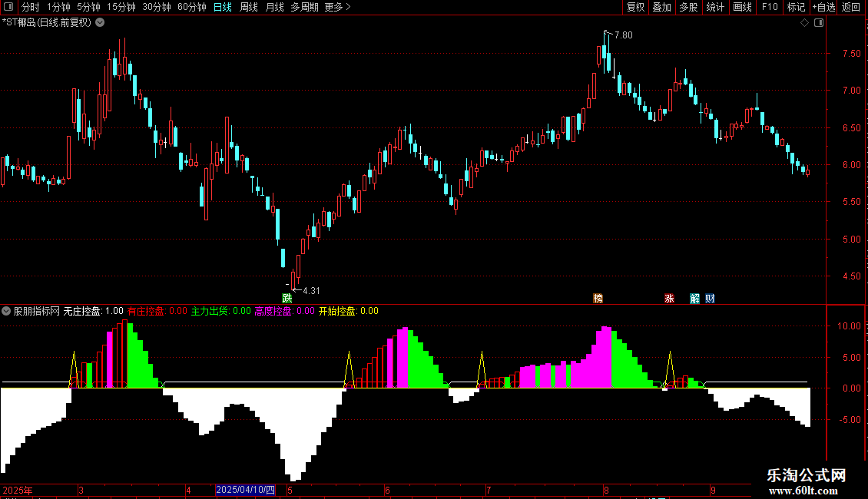This screenshot has width=868, height=499.
Task: Click the 10.00 indicator axis label
Action: pyautogui.click(x=849, y=326)
